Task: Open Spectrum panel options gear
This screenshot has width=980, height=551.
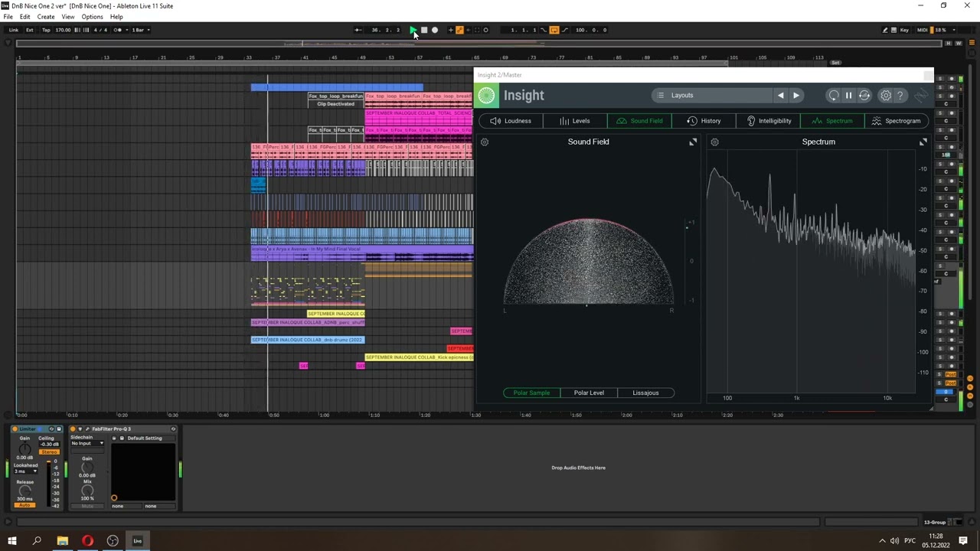Action: 714,142
